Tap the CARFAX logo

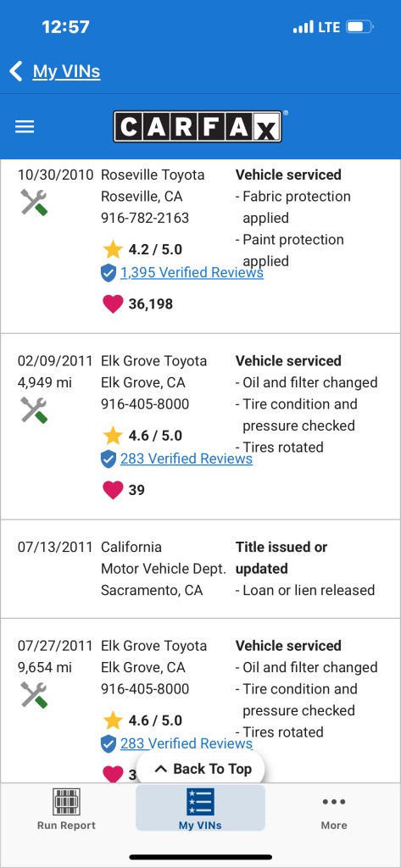pos(198,127)
